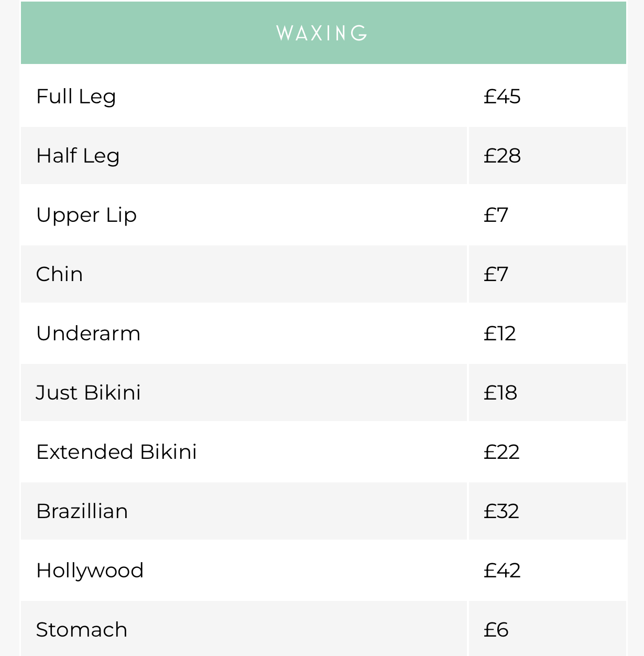Select the Extended Bikini entry
Viewport: 644px width, 656px height.
click(x=116, y=452)
